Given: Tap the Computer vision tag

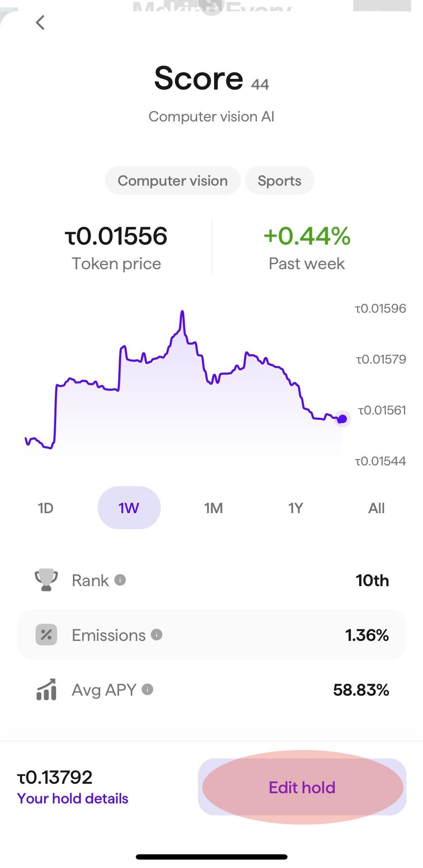Looking at the screenshot, I should tap(173, 181).
